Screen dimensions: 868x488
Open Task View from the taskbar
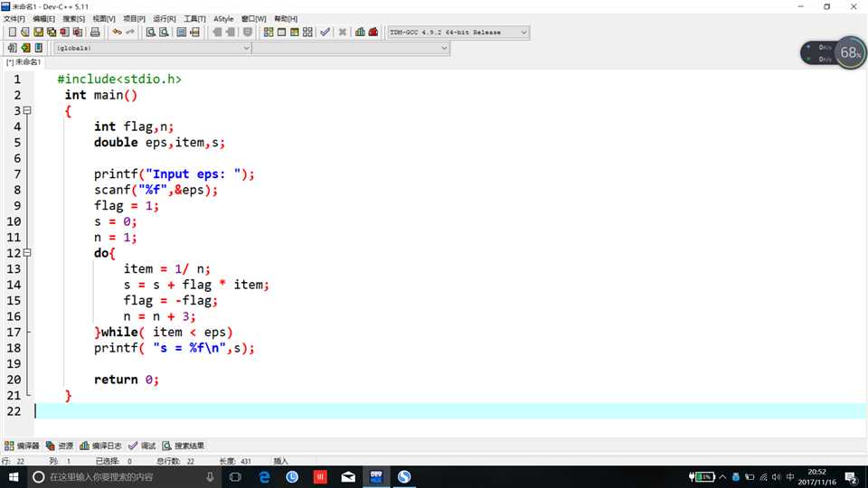(x=235, y=477)
